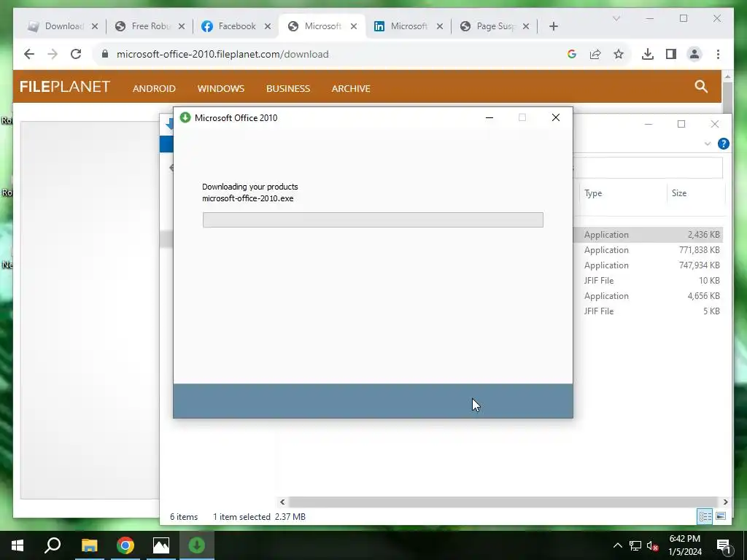
Task: Expand the Explorer ribbon chevron
Action: click(708, 144)
